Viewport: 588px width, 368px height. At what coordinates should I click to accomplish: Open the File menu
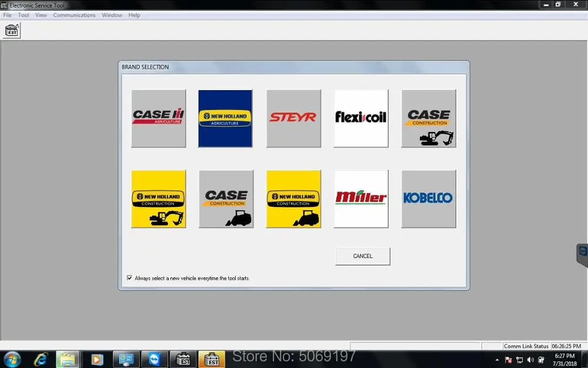(7, 15)
